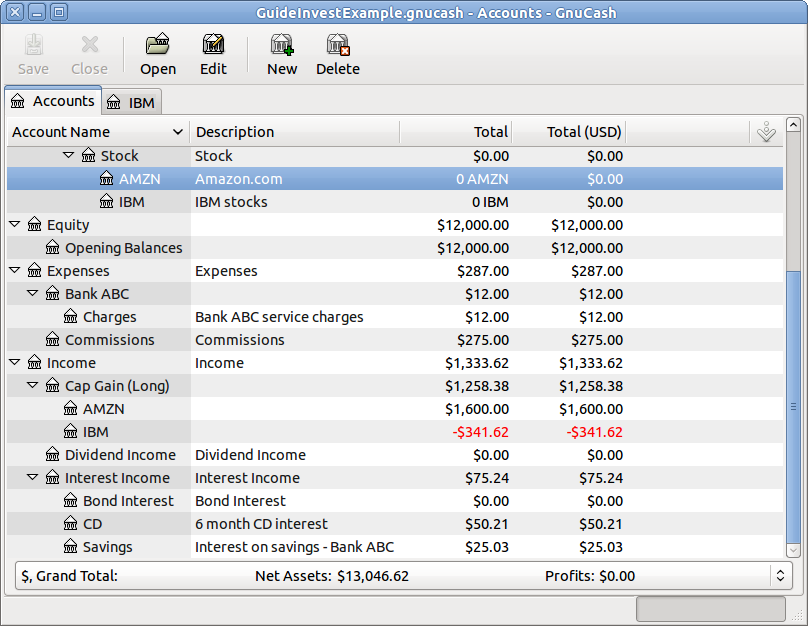
Task: Click the Dividend Income account name
Action: (x=121, y=455)
